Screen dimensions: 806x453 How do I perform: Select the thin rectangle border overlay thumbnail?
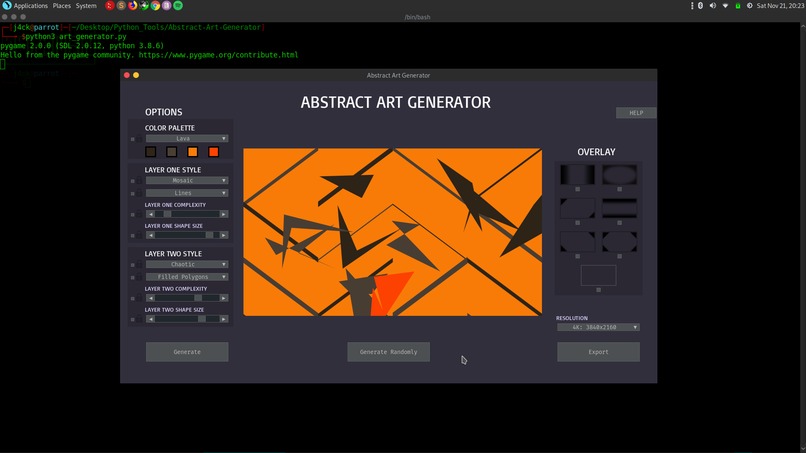(598, 275)
